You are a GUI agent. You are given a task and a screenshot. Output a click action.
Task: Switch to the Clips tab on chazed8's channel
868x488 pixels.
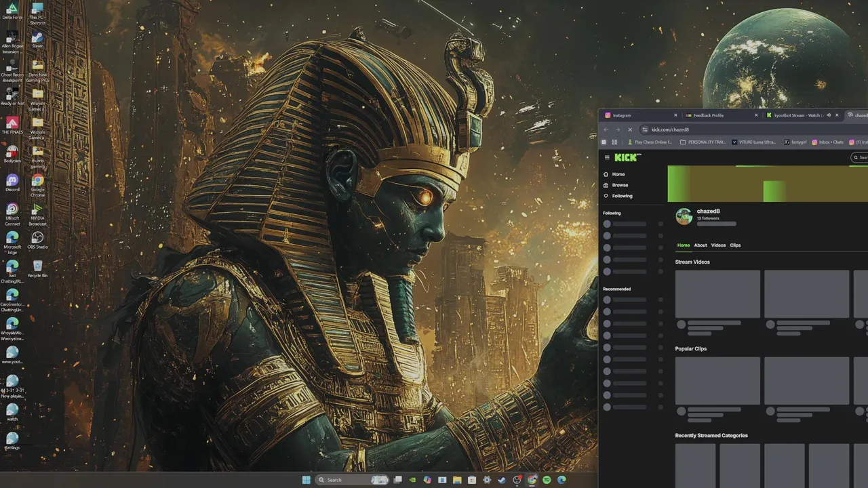[x=735, y=245]
